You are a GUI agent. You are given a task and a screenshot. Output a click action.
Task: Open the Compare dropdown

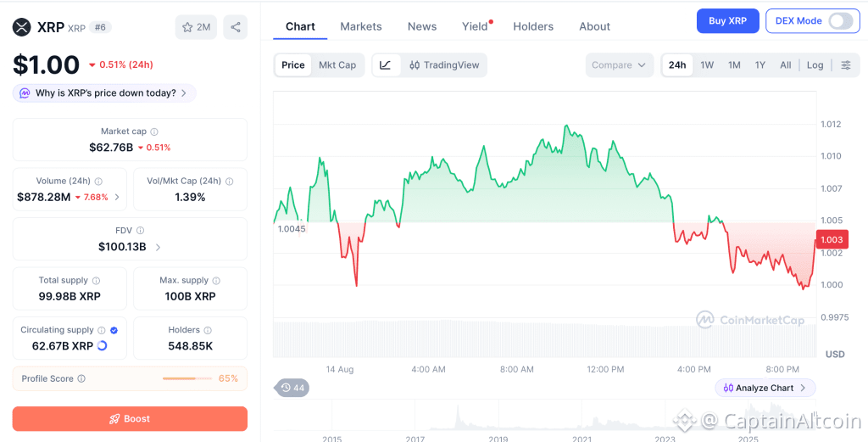pyautogui.click(x=619, y=64)
